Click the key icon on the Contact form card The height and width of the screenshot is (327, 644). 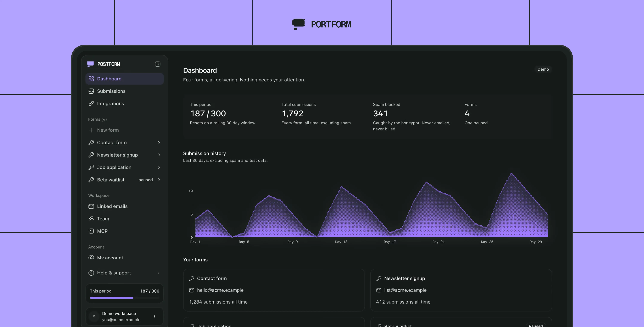point(191,278)
